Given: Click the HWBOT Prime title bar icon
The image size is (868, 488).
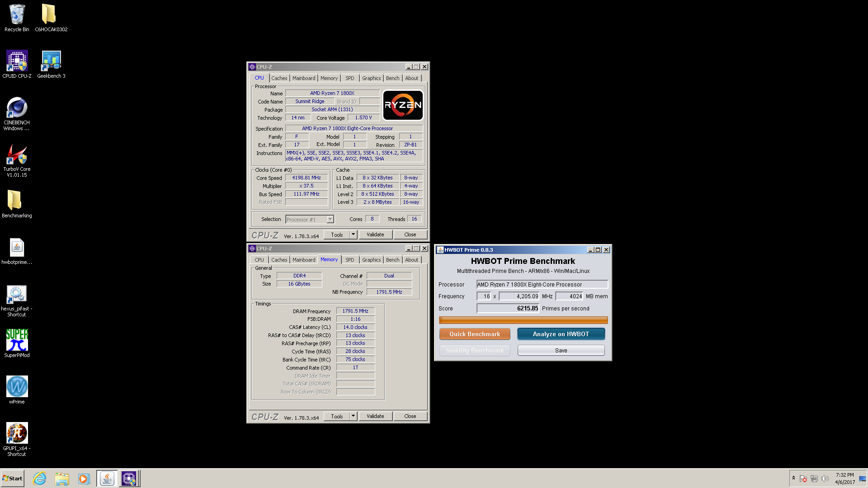Looking at the screenshot, I should (440, 250).
